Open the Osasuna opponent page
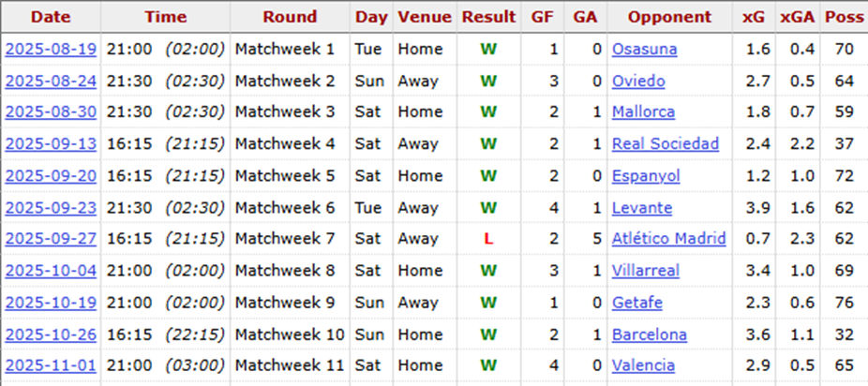 pos(644,49)
